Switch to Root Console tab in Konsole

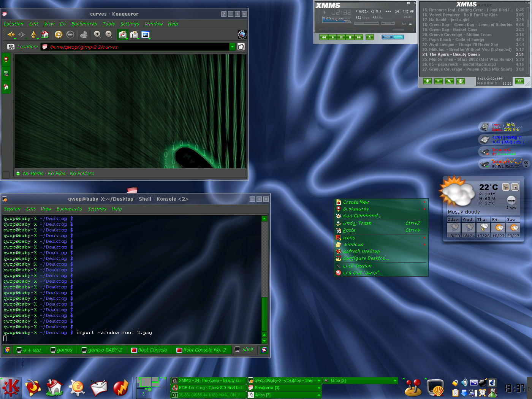(149, 350)
